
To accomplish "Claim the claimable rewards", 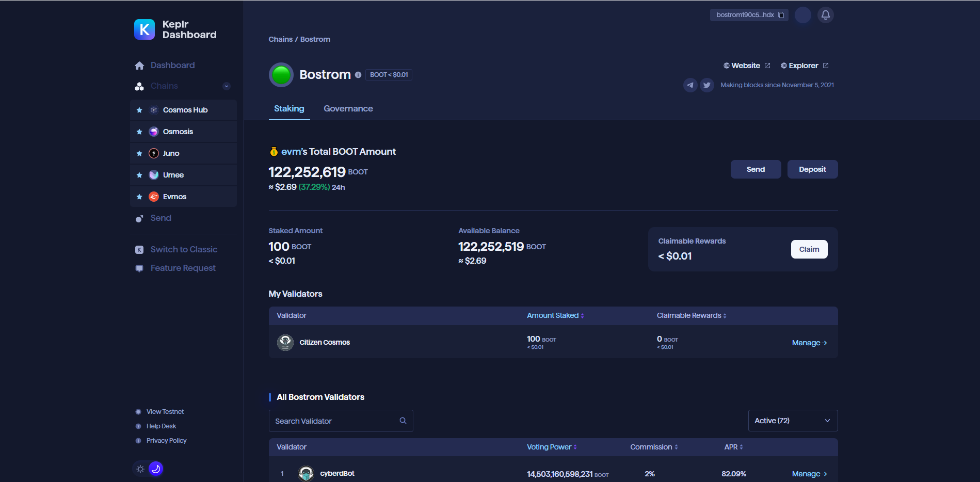I will pyautogui.click(x=809, y=249).
